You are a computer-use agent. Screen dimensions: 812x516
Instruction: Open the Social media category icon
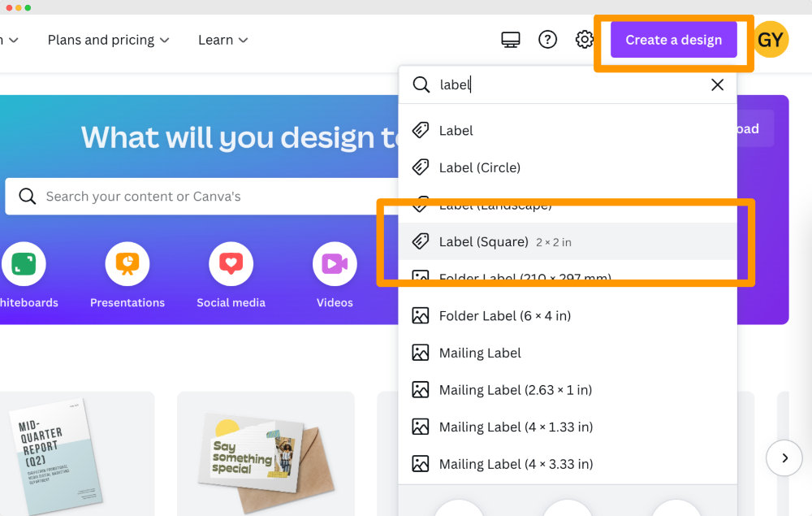231,264
